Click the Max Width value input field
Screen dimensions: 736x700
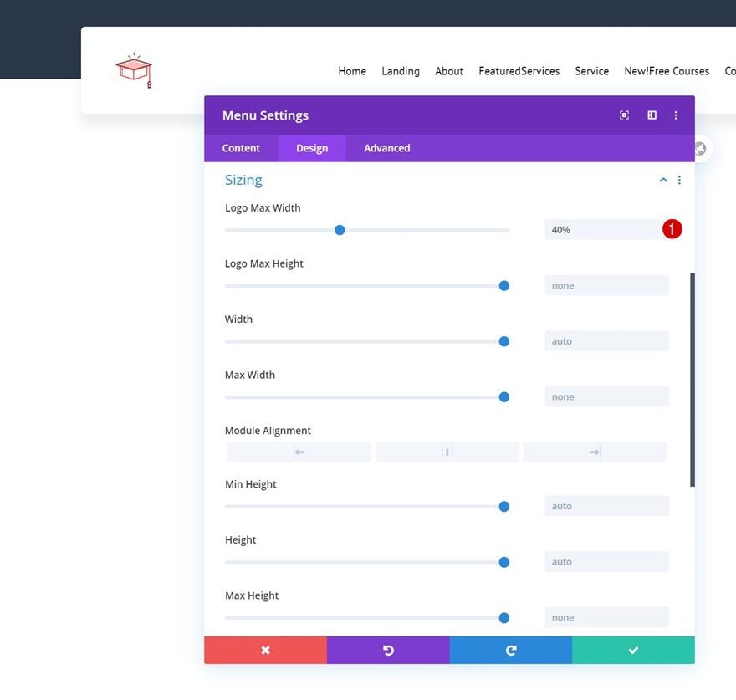(x=606, y=397)
